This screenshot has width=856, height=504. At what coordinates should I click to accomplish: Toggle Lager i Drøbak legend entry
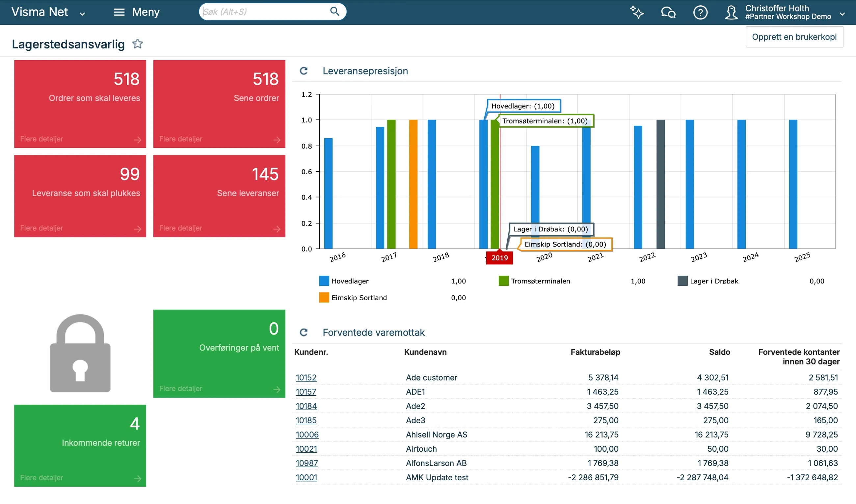click(x=714, y=281)
